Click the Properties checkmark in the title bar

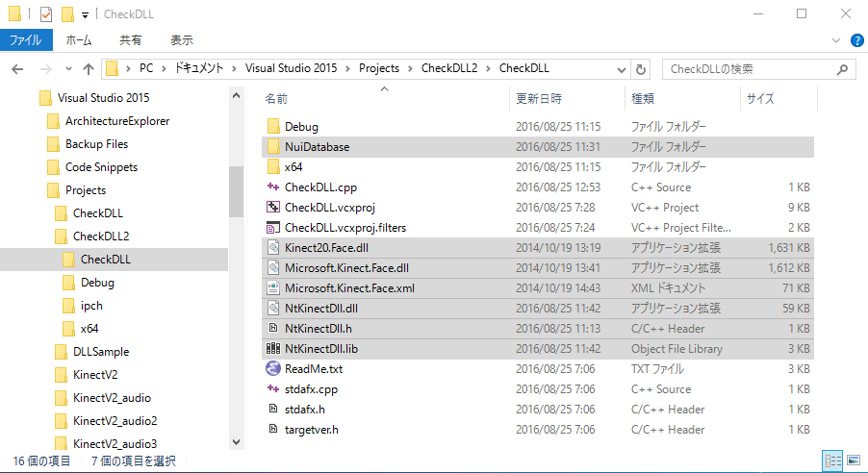coord(46,14)
